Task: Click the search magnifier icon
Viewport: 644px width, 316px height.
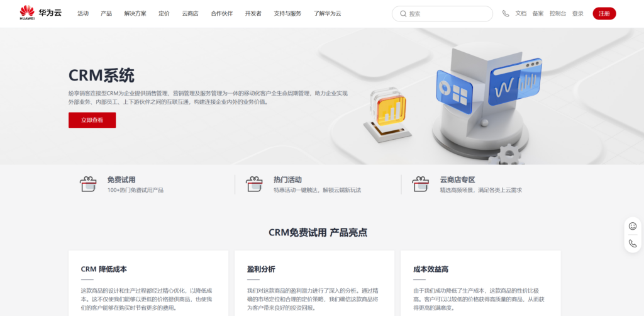Action: 403,14
